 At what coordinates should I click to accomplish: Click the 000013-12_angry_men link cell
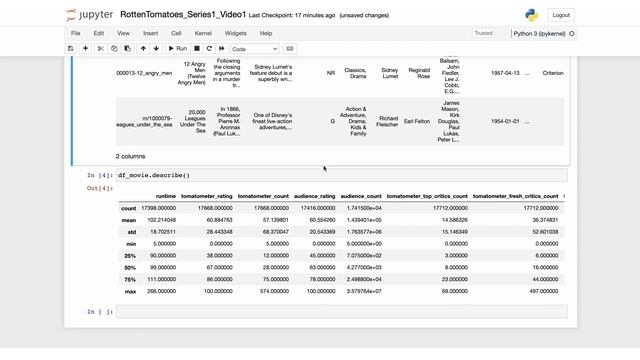(144, 73)
